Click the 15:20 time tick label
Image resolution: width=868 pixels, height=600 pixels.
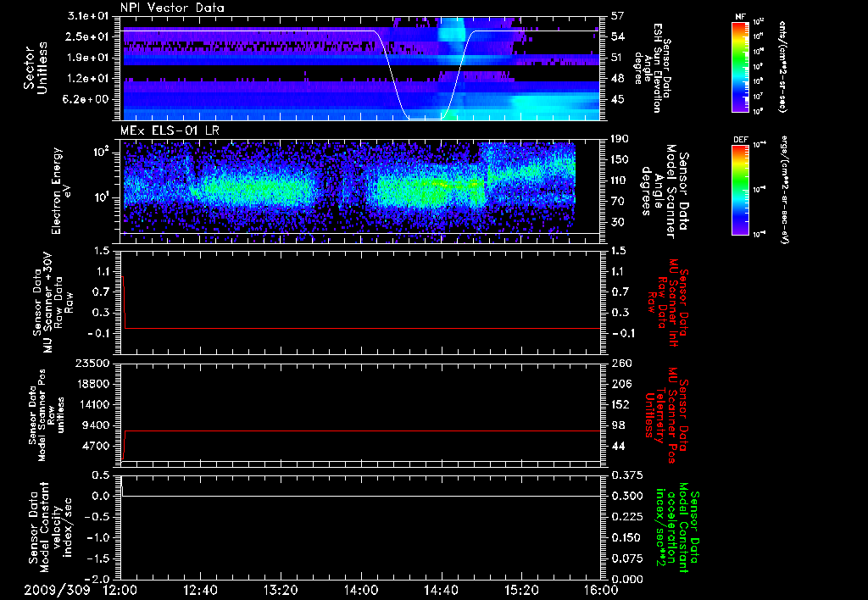pos(521,590)
